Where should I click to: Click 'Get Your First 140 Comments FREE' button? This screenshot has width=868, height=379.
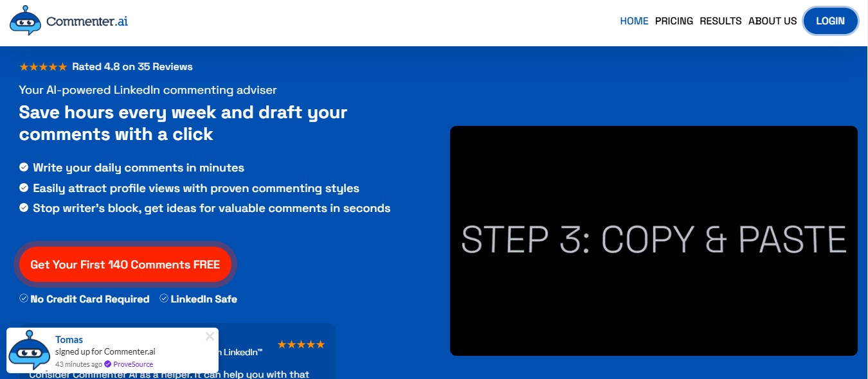tap(125, 265)
